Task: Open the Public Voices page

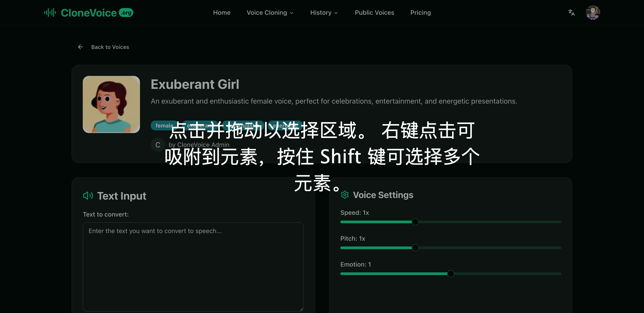Action: [x=374, y=13]
